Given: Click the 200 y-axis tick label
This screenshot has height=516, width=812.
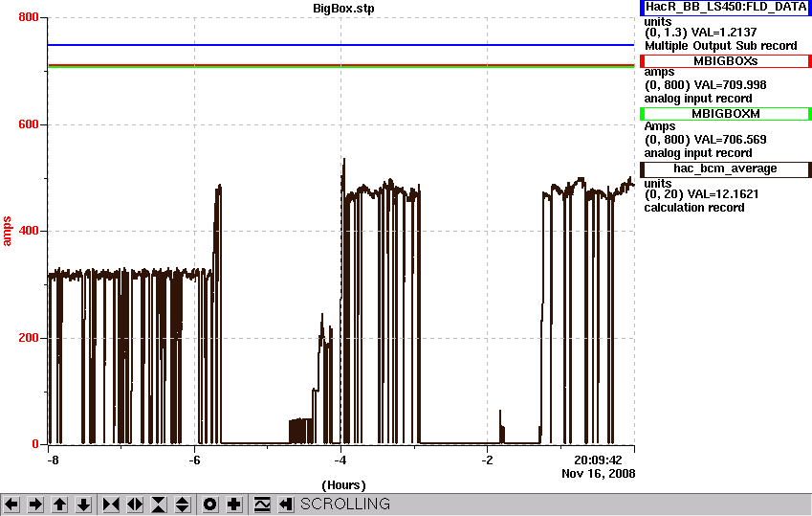Looking at the screenshot, I should pyautogui.click(x=29, y=338).
